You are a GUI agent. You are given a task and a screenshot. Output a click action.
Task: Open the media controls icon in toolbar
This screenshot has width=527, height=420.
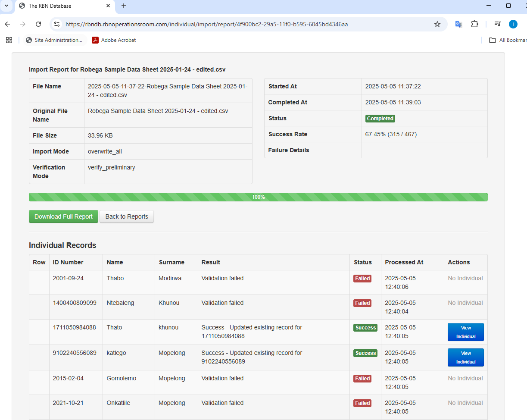[498, 24]
